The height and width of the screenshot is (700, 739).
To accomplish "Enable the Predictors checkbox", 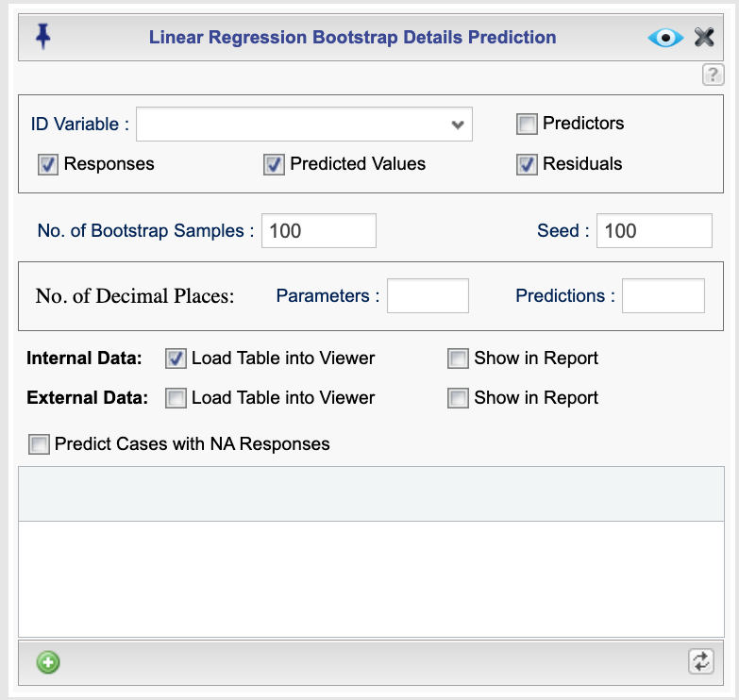I will pyautogui.click(x=527, y=124).
